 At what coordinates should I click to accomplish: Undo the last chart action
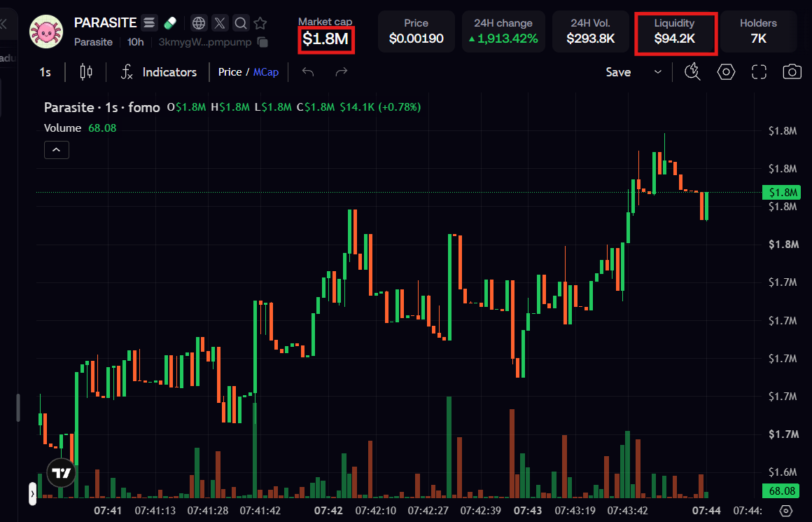(308, 72)
